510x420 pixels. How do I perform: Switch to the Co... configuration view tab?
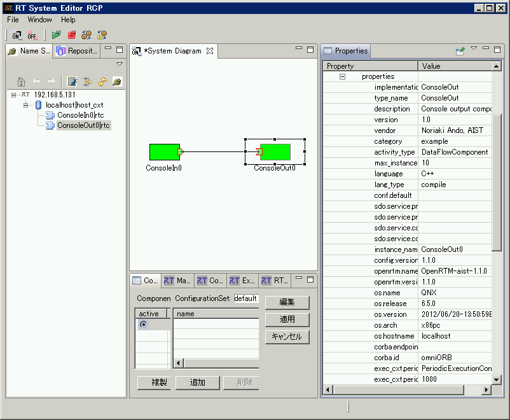[146, 281]
